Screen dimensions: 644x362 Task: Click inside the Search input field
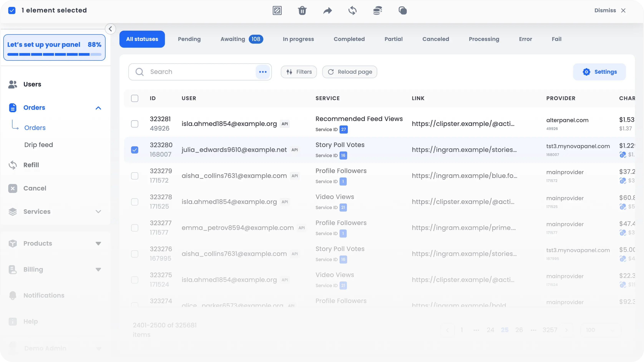pos(200,72)
